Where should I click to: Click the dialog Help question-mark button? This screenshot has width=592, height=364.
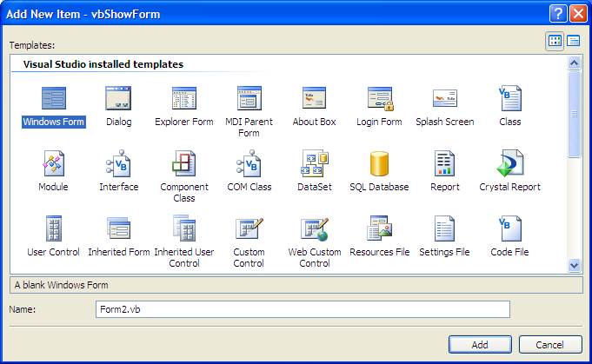point(557,13)
